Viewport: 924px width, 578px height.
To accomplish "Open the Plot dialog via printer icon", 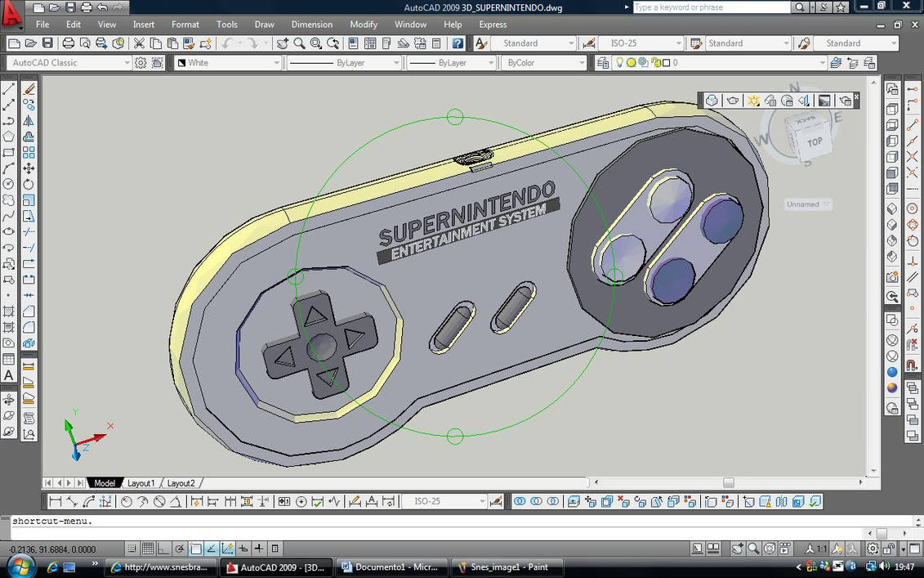I will click(x=67, y=43).
